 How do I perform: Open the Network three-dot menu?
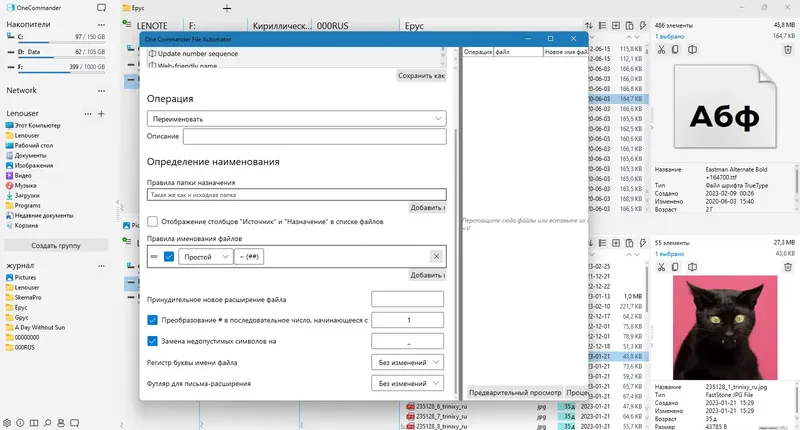click(x=102, y=91)
